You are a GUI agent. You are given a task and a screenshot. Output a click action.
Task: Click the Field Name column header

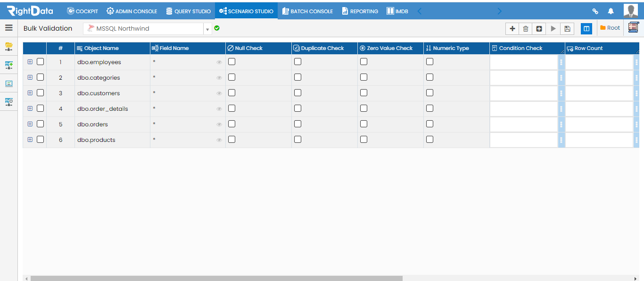tap(188, 48)
